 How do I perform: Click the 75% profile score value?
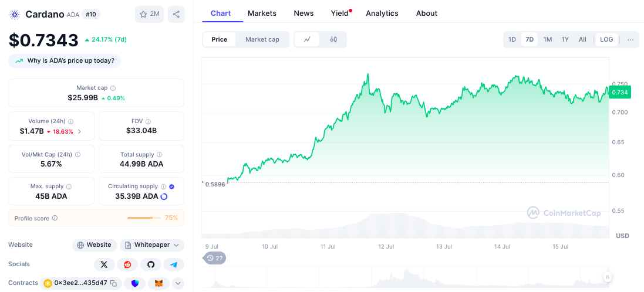click(x=171, y=218)
